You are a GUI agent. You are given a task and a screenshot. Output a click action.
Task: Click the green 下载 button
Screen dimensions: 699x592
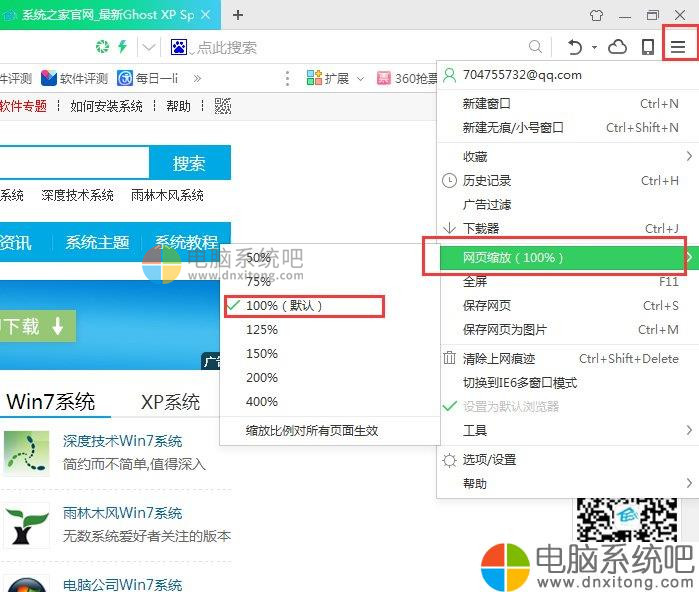(37, 326)
